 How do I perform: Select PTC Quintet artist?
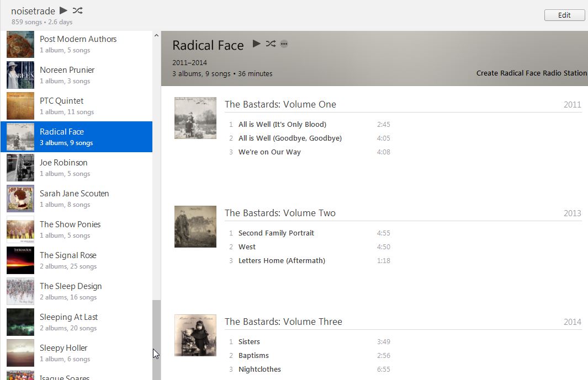pos(77,106)
